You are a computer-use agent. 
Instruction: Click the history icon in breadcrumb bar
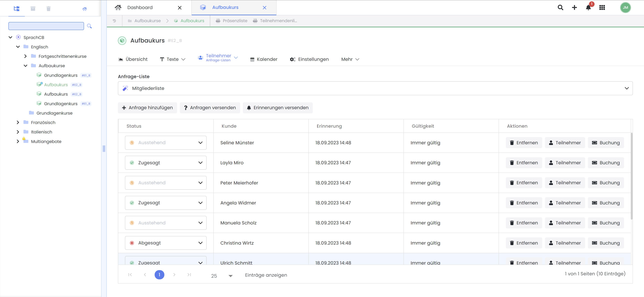[x=115, y=21]
